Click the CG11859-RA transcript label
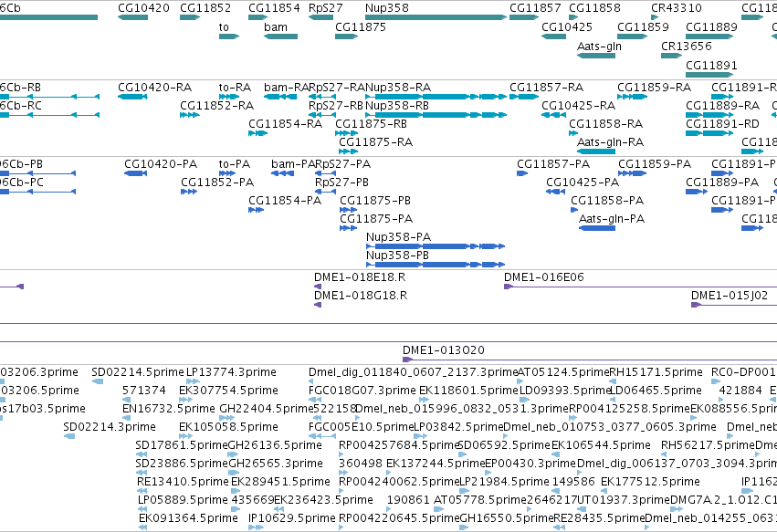Viewport: 777px width, 532px height. point(654,88)
